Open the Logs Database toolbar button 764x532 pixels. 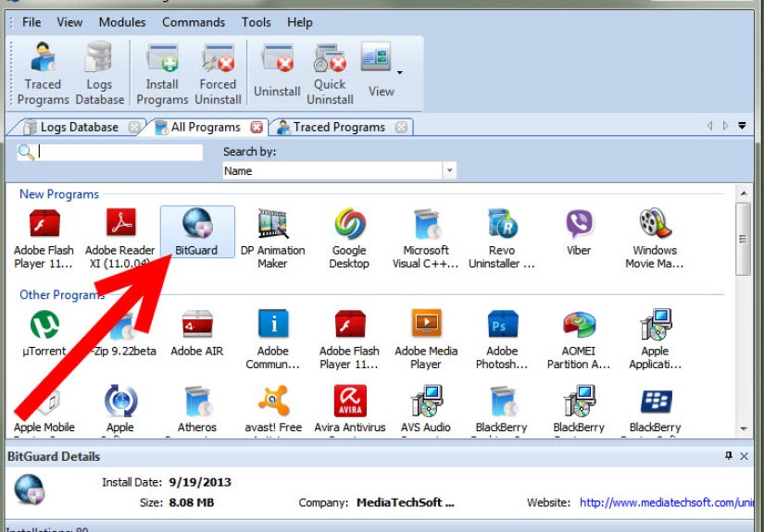pos(100,73)
